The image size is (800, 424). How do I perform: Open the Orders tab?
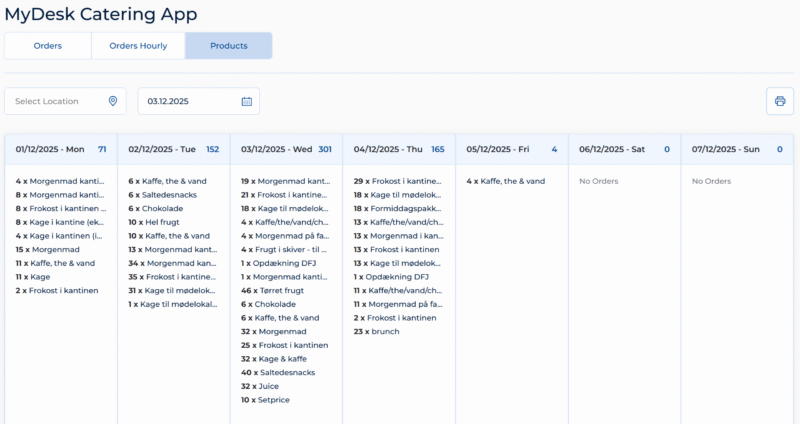pyautogui.click(x=48, y=46)
